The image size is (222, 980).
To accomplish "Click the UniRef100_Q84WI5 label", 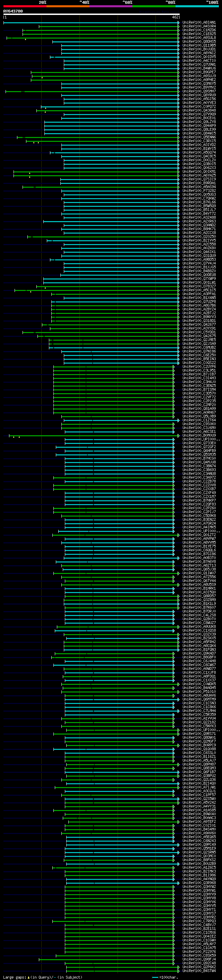I will (199, 133).
